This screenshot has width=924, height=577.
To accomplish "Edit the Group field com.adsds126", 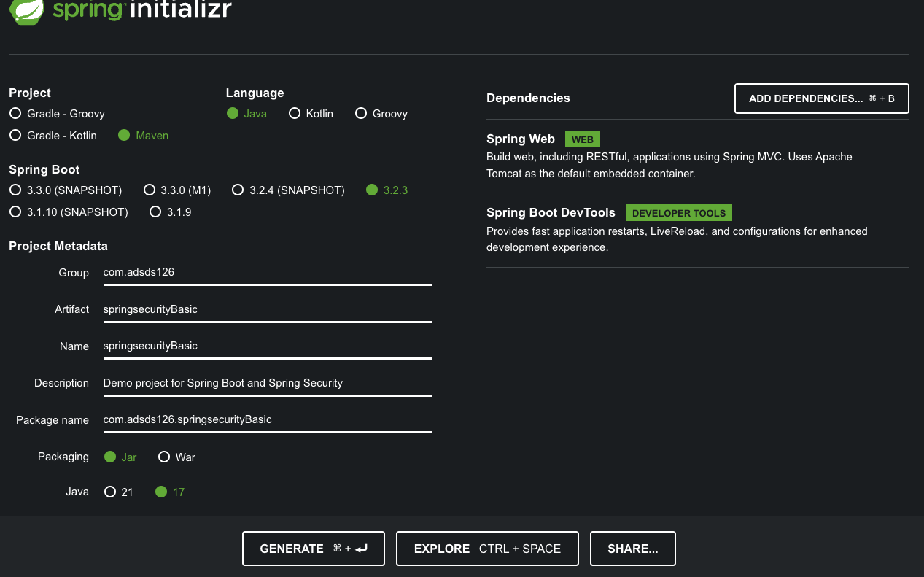I will (x=268, y=273).
